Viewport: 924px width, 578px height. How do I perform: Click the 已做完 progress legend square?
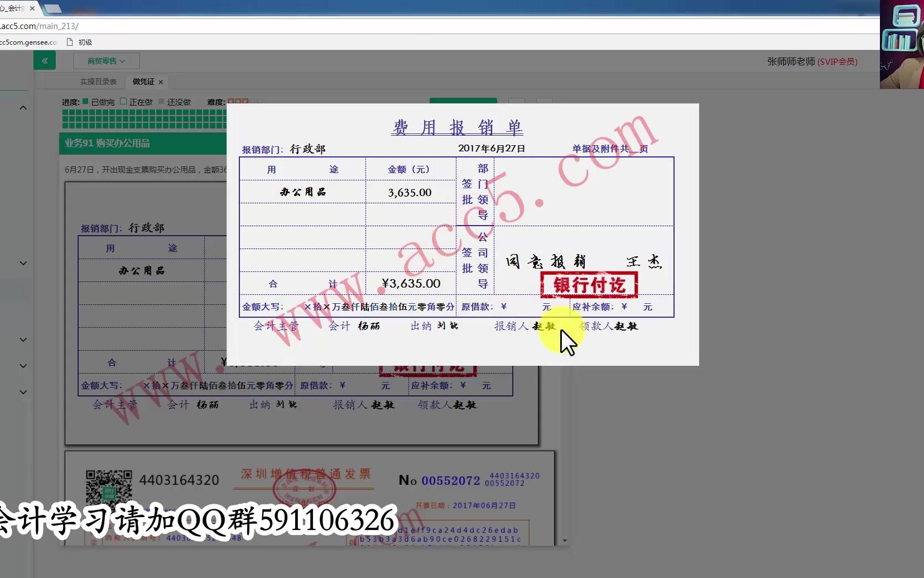coord(85,102)
